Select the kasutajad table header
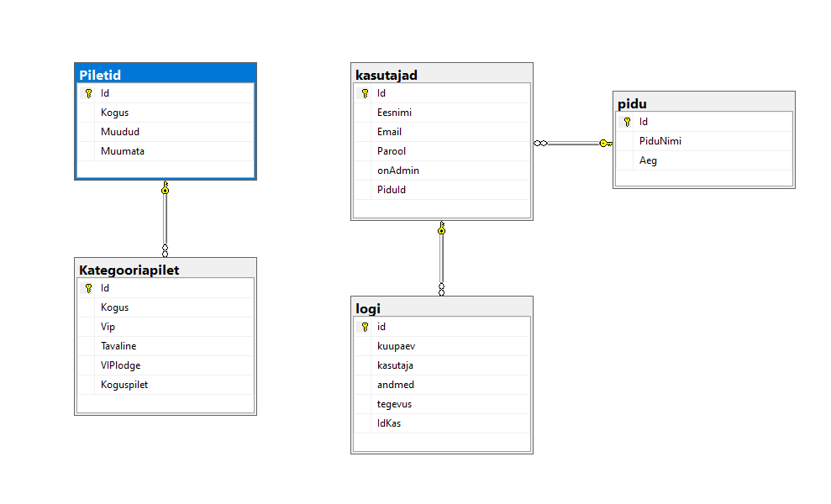The image size is (831, 504). pyautogui.click(x=441, y=74)
